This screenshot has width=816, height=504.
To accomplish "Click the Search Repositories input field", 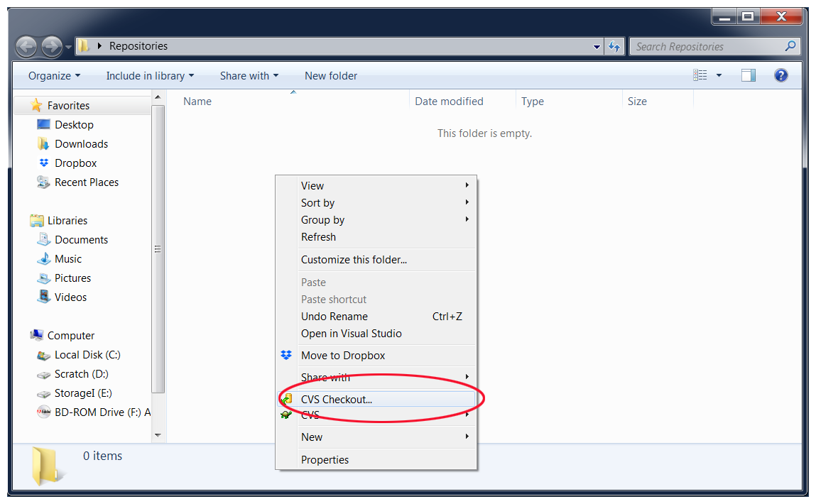I will click(707, 47).
